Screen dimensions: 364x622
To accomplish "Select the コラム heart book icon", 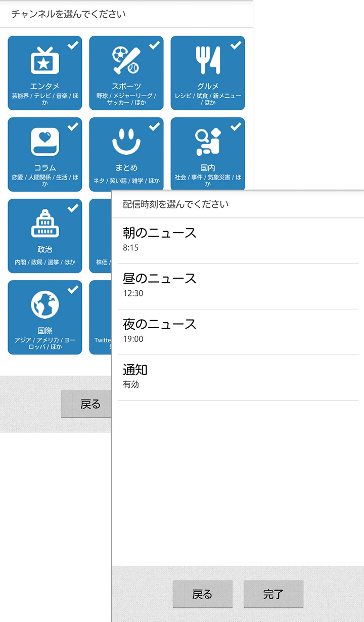I will pos(45,142).
